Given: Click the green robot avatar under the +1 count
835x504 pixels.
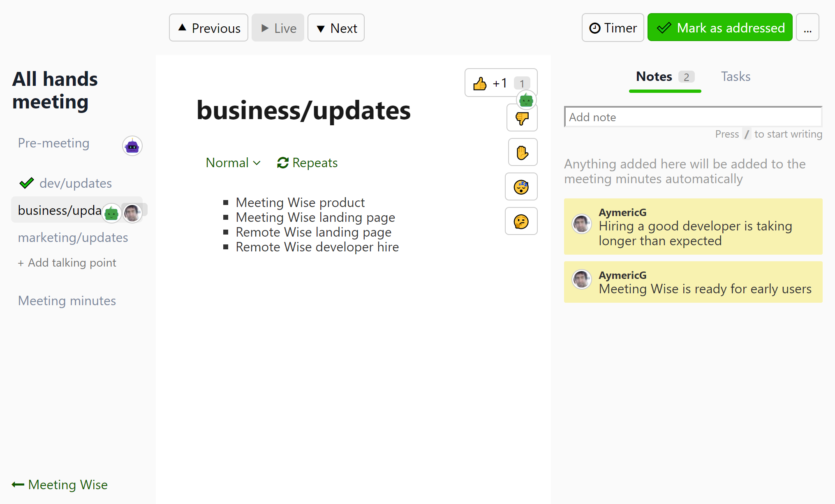Looking at the screenshot, I should click(526, 100).
